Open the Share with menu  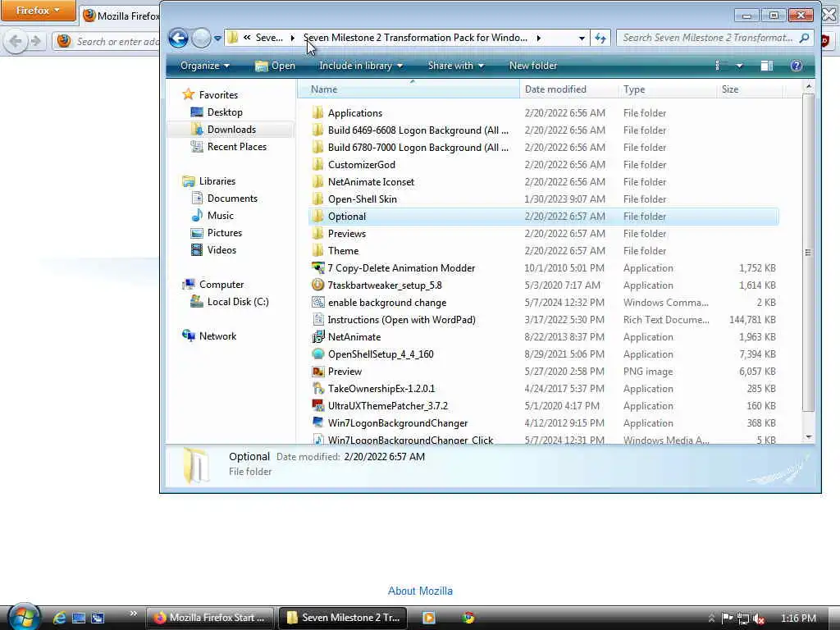tap(456, 66)
